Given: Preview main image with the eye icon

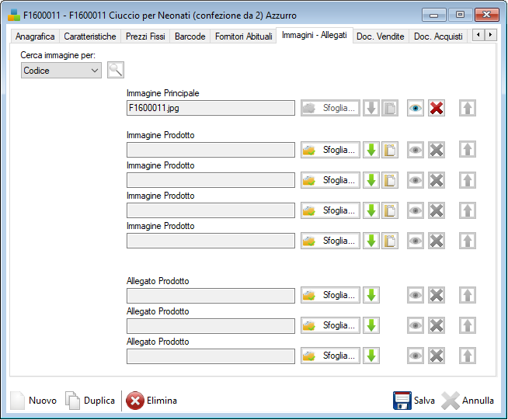Looking at the screenshot, I should (416, 108).
